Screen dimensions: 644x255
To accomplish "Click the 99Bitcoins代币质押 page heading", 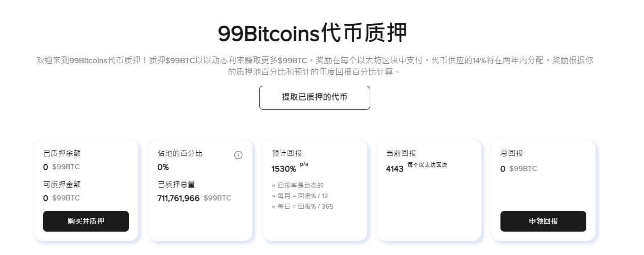I will (312, 33).
